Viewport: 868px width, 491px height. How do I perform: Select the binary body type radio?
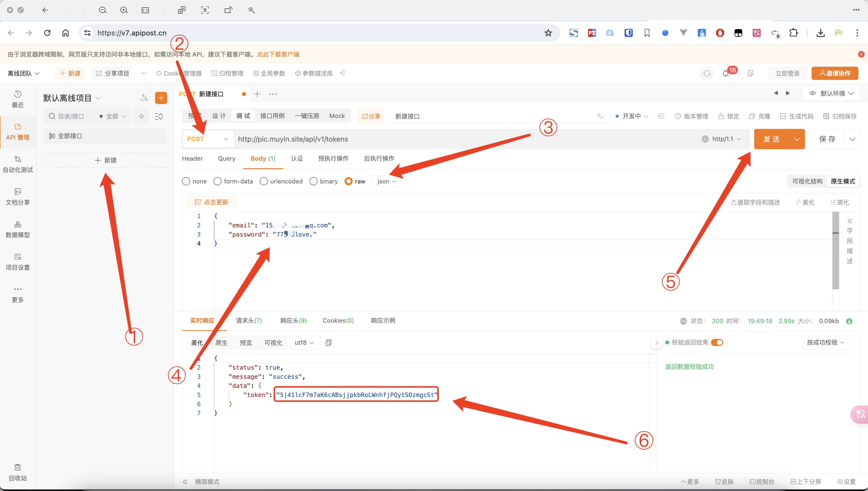tap(313, 181)
